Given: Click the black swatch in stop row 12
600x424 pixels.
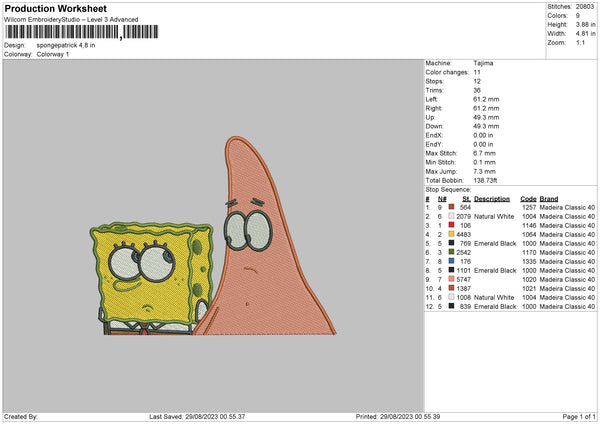Looking at the screenshot, I should coord(451,306).
